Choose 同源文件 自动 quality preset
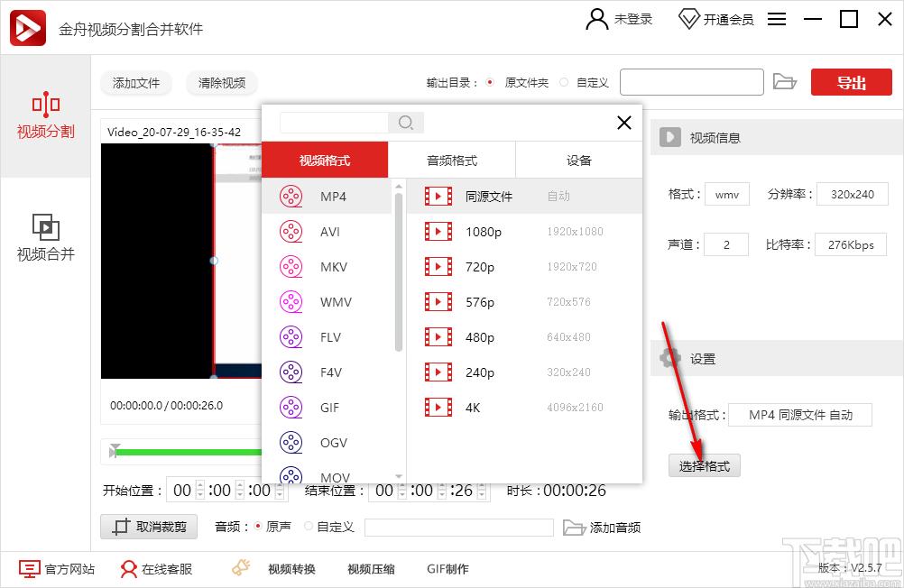Viewport: 904px width, 588px height. [x=525, y=196]
